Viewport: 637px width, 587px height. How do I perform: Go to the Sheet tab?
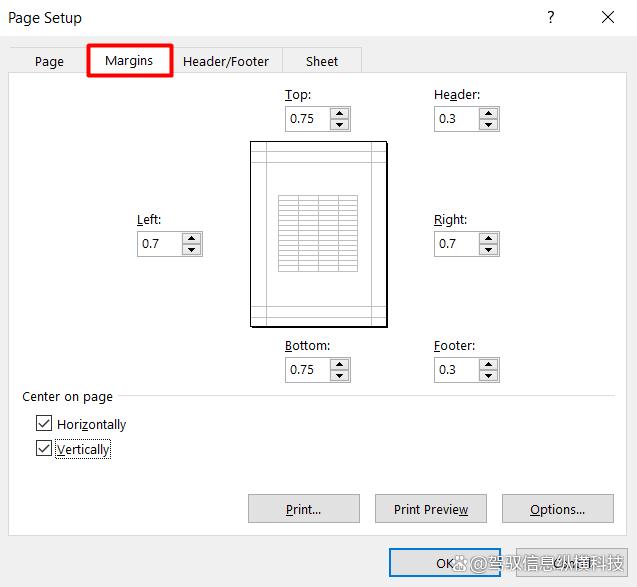[x=322, y=61]
